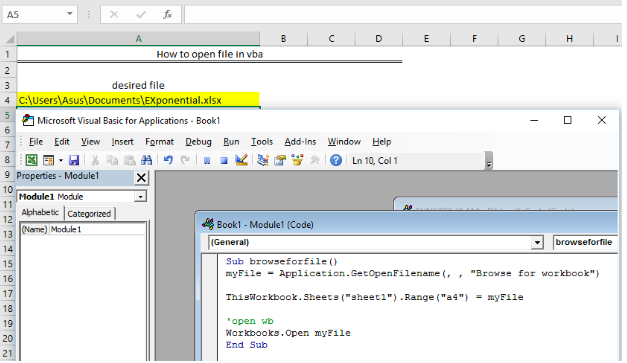The height and width of the screenshot is (363, 627).
Task: Click the 'Sub browseforfile()' code line
Action: pyautogui.click(x=282, y=261)
